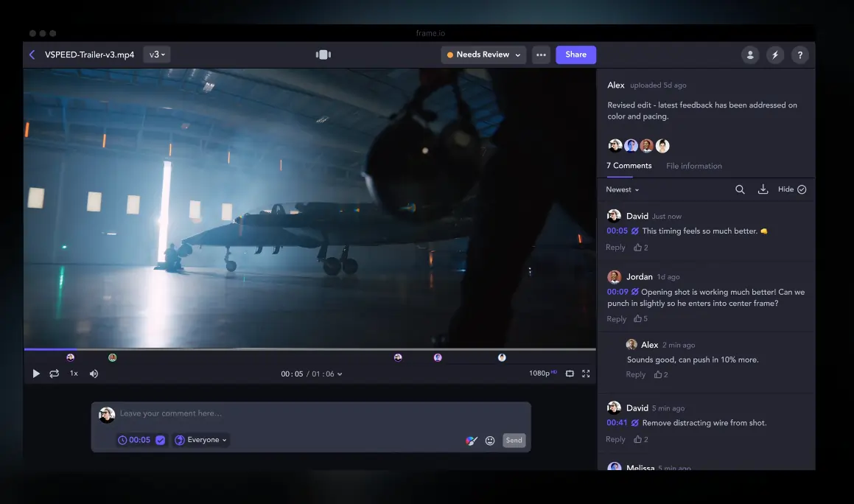The height and width of the screenshot is (504, 854).
Task: Open comment search in the comments panel
Action: tap(740, 189)
